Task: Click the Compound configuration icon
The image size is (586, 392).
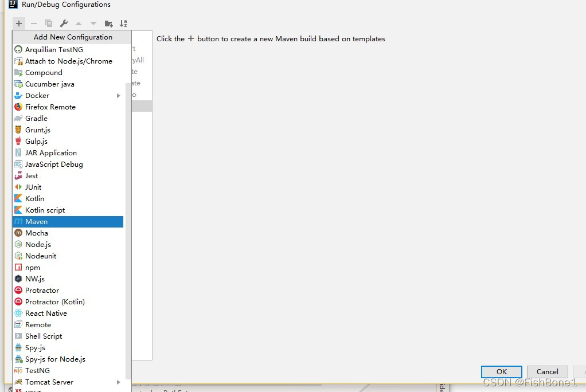Action: [x=18, y=72]
